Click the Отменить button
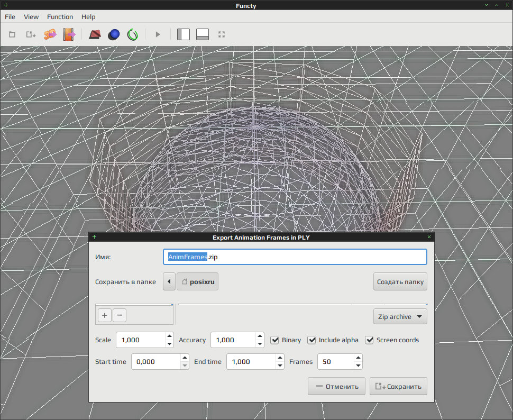Viewport: 513px width, 420px height. (336, 386)
